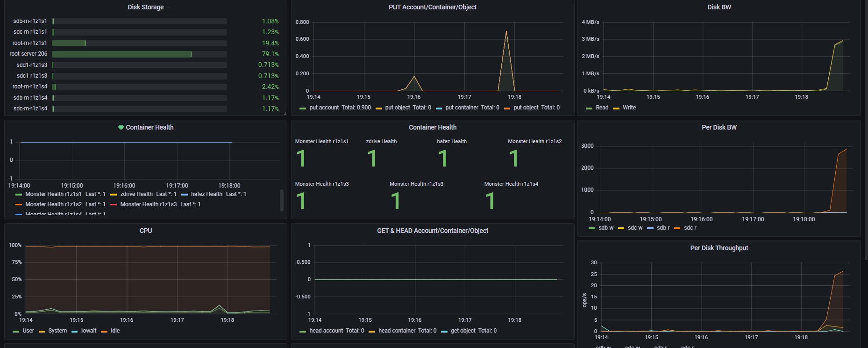Click the yellow color swatch for Write

616,109
